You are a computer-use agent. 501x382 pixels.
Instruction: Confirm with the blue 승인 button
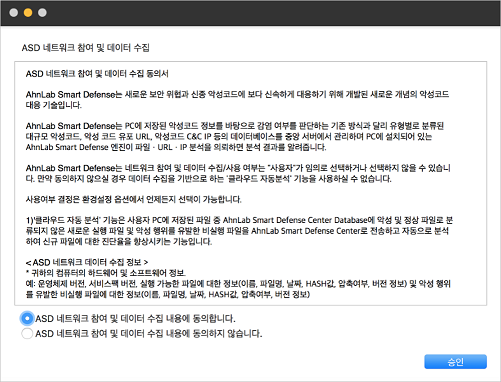click(x=455, y=362)
